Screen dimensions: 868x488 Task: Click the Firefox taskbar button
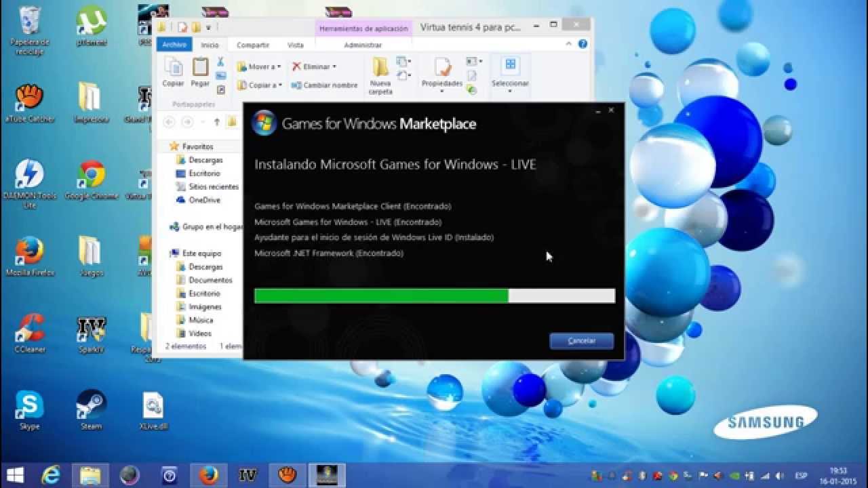[x=208, y=474]
